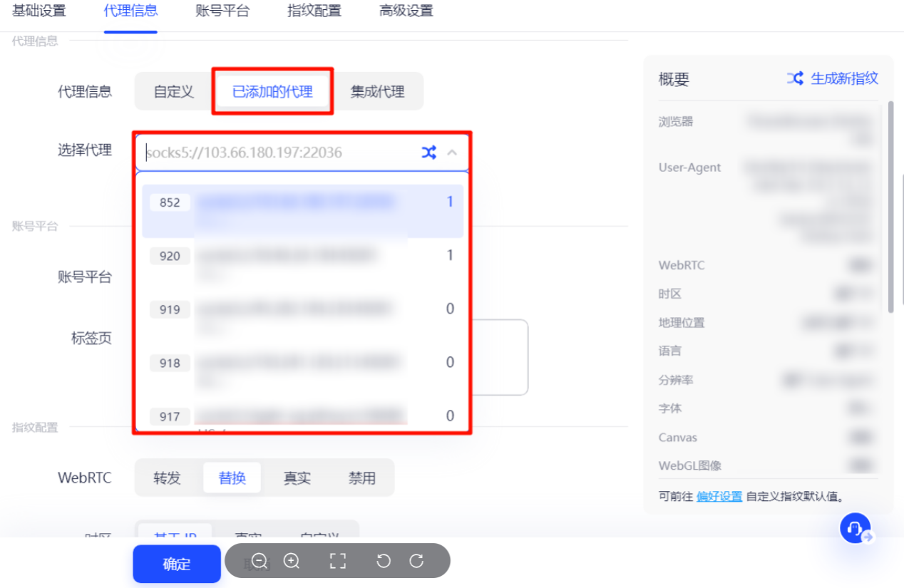The width and height of the screenshot is (904, 588).
Task: Choose proxy row numbered 917
Action: coord(303,416)
